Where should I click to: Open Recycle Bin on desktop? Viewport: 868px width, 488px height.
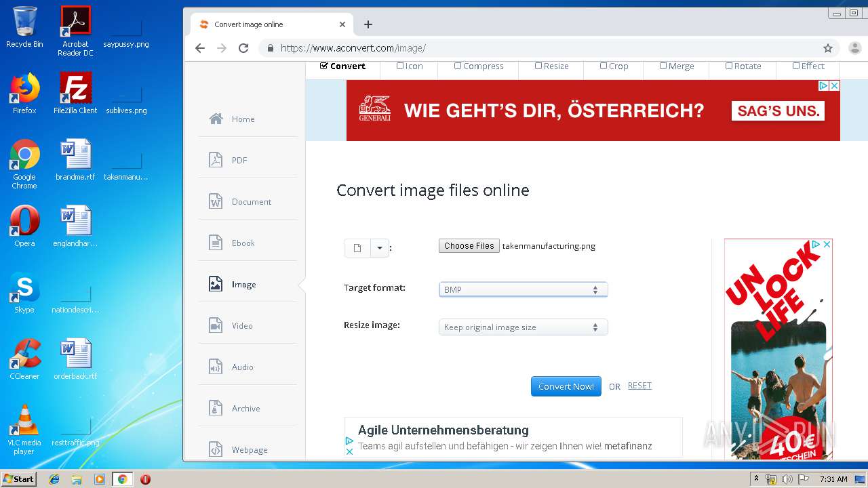point(24,27)
